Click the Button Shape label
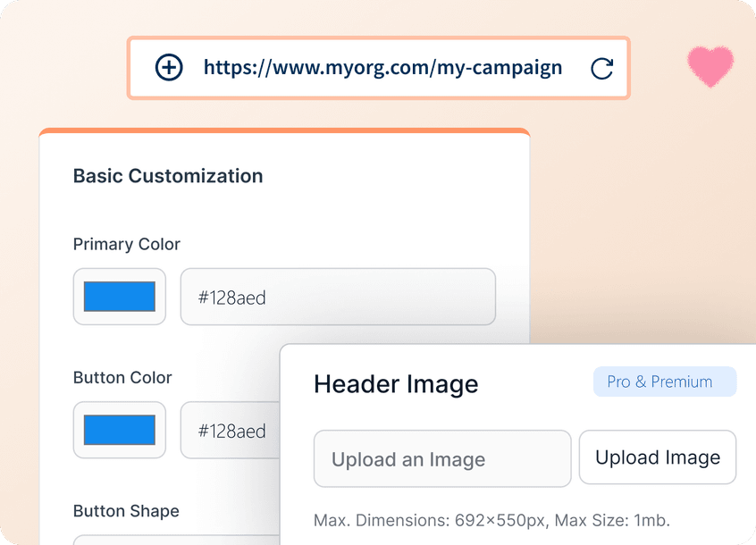Viewport: 756px width, 545px height. click(126, 511)
